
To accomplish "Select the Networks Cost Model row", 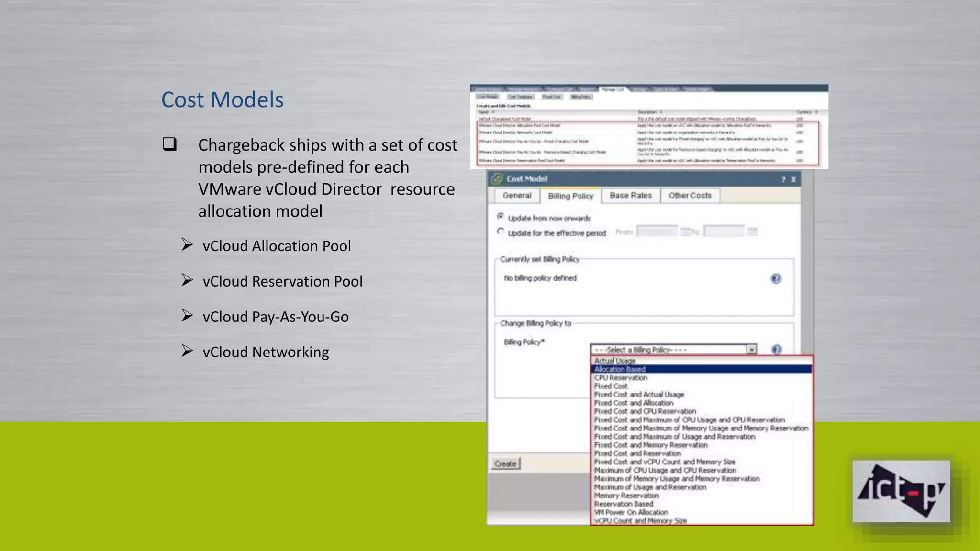I will point(648,132).
